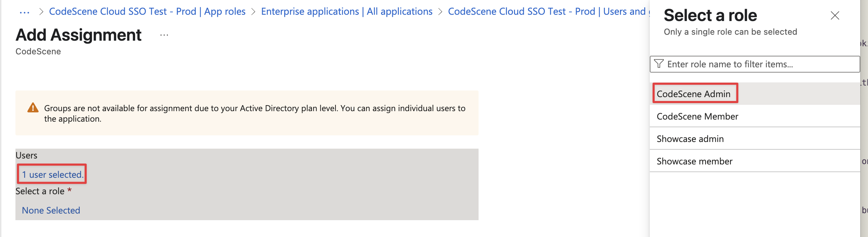Viewport: 868px width, 237px height.
Task: Open the Users and groups breadcrumb link
Action: 549,12
